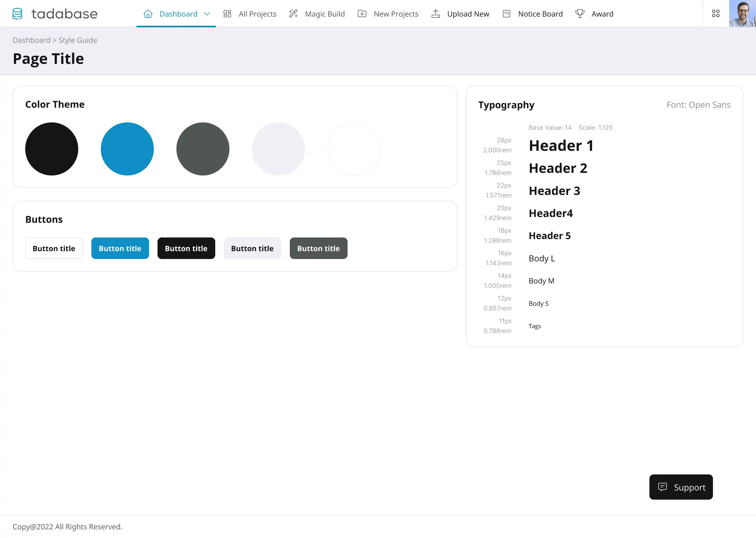Click the Header 5 sample text
Image resolution: width=756 pixels, height=538 pixels.
coord(550,236)
